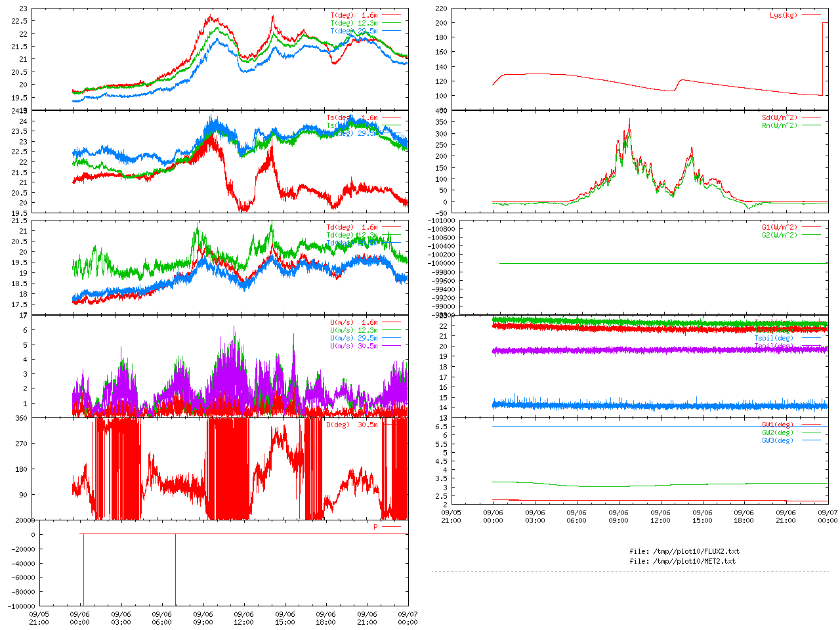
Task: Click the file path text MET2.txt
Action: click(682, 561)
